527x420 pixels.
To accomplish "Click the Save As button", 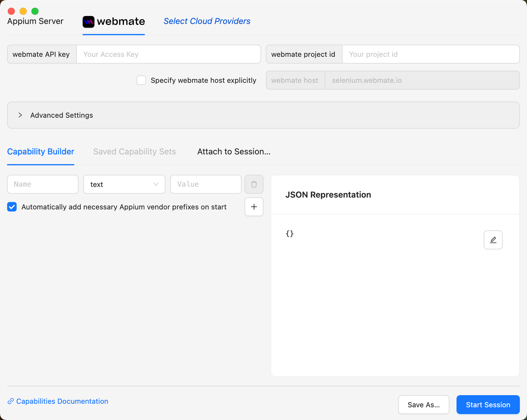I will click(424, 405).
